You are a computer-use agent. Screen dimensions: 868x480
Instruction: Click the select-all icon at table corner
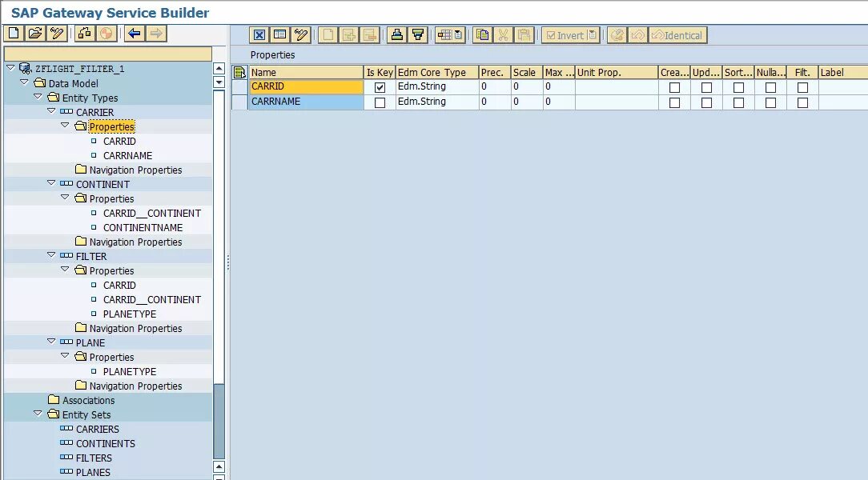(239, 73)
